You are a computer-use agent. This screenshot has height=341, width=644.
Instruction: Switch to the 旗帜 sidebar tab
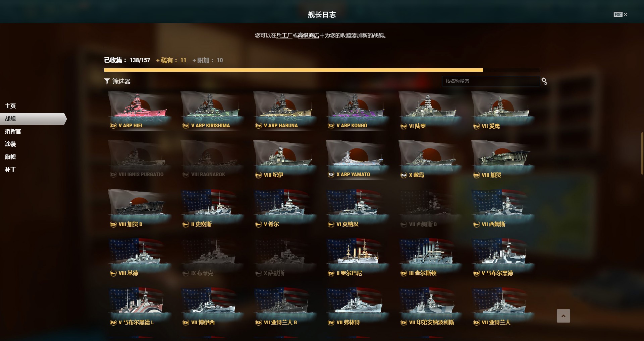(10, 157)
